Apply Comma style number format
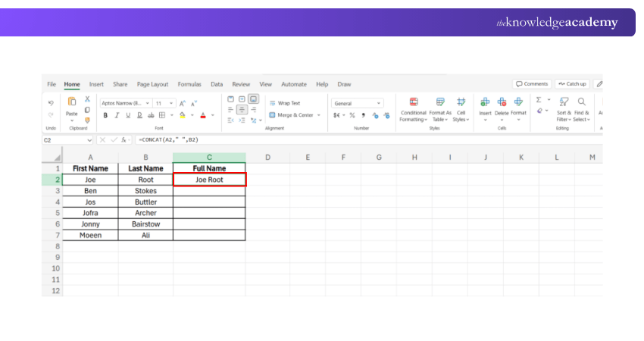Viewport: 644px width, 341px height. (x=363, y=115)
